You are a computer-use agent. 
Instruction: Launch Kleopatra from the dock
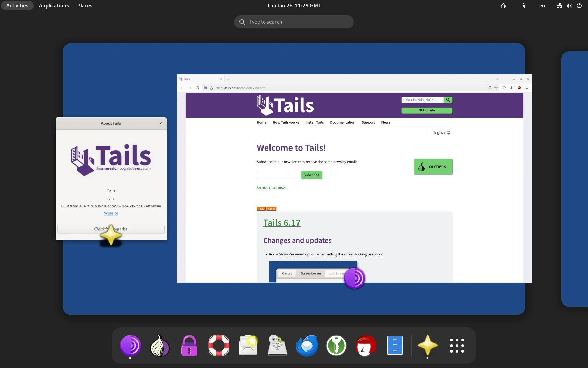pyautogui.click(x=366, y=346)
